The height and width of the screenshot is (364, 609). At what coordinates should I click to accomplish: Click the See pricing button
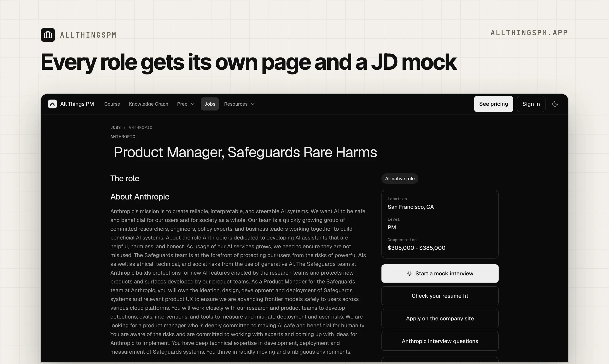coord(494,104)
